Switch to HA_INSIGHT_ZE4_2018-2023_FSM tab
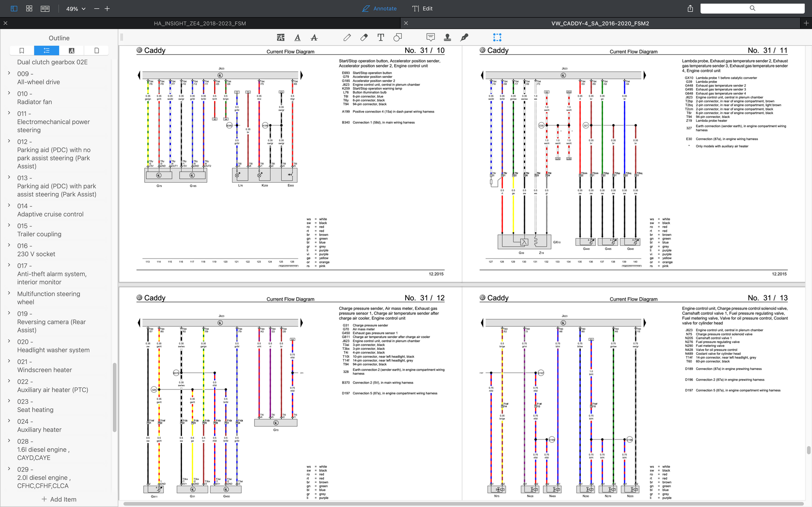The height and width of the screenshot is (507, 812). [x=200, y=23]
